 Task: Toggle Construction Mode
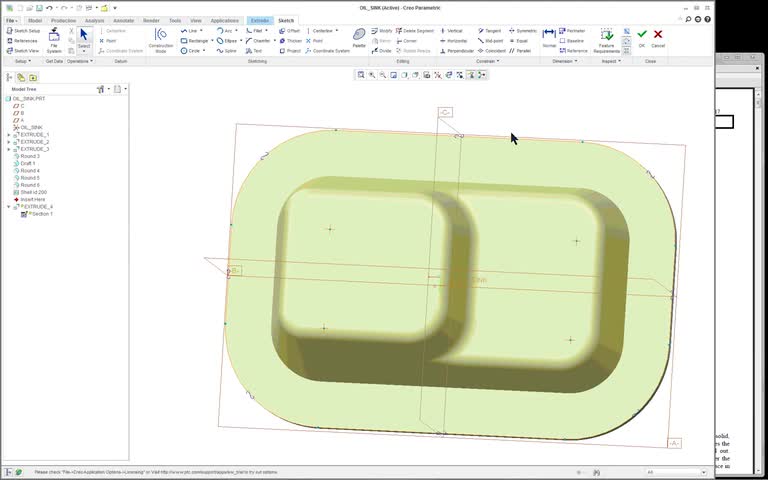click(161, 40)
